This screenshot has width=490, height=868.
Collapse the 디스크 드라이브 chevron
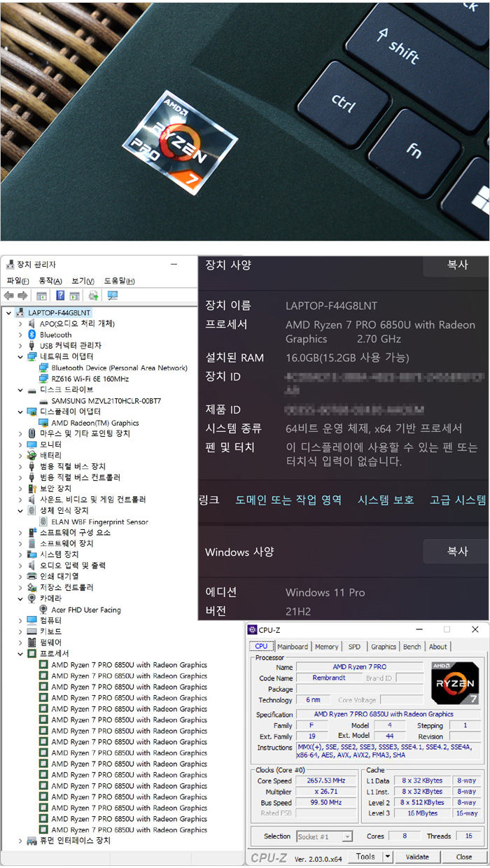(x=21, y=390)
